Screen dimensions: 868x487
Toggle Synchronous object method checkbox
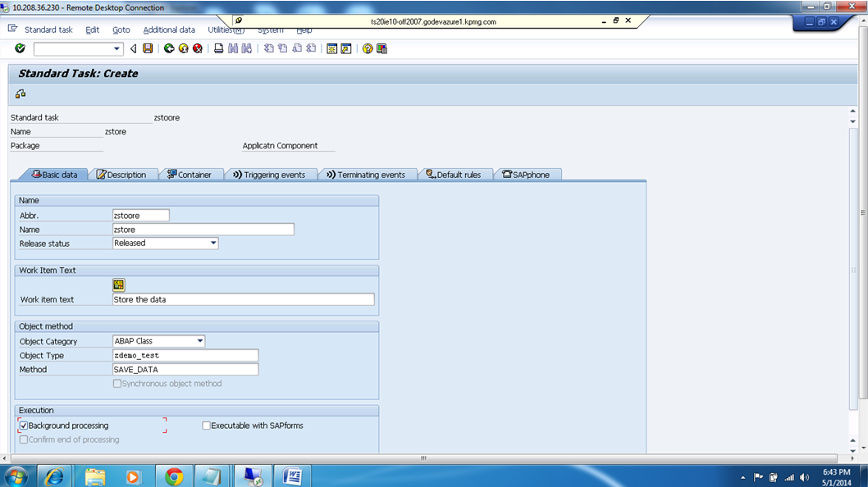(116, 383)
